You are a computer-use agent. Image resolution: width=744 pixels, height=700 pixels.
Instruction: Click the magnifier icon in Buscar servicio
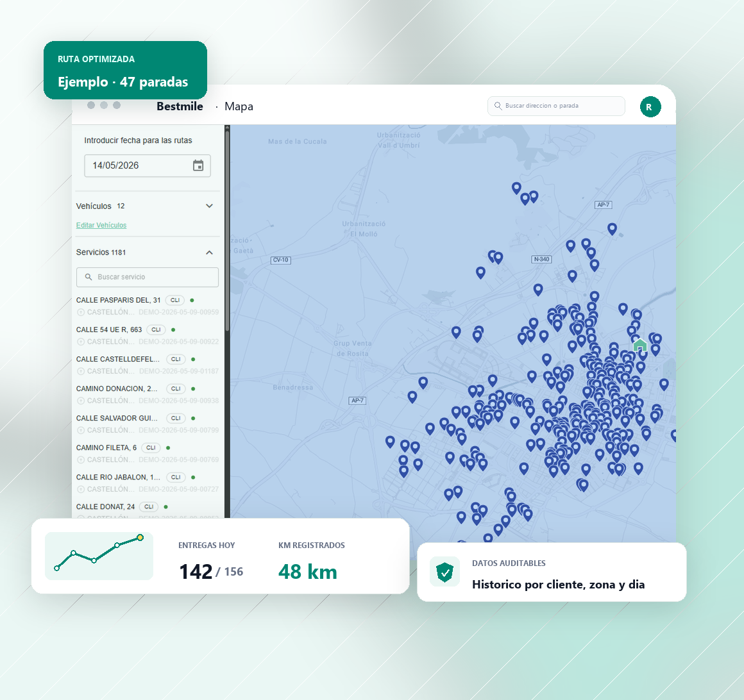pos(89,277)
